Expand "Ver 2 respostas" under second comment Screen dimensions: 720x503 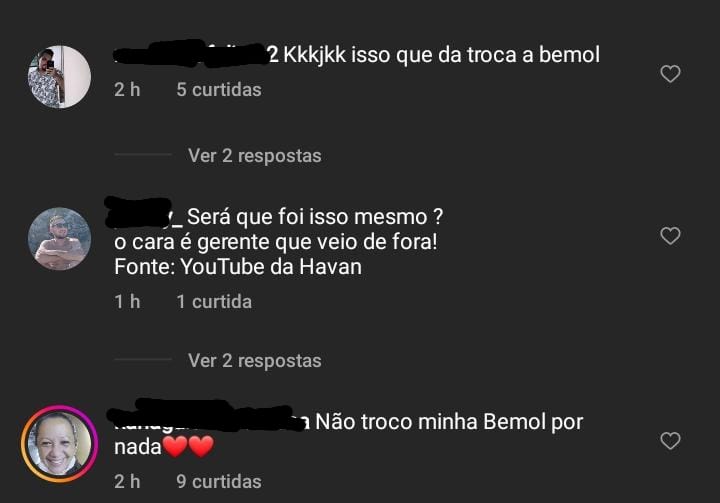tap(254, 361)
